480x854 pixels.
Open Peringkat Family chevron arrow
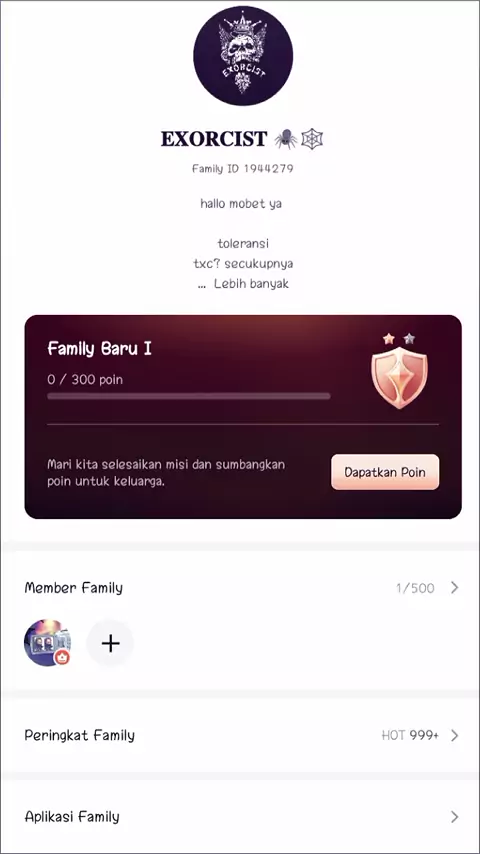tap(454, 736)
